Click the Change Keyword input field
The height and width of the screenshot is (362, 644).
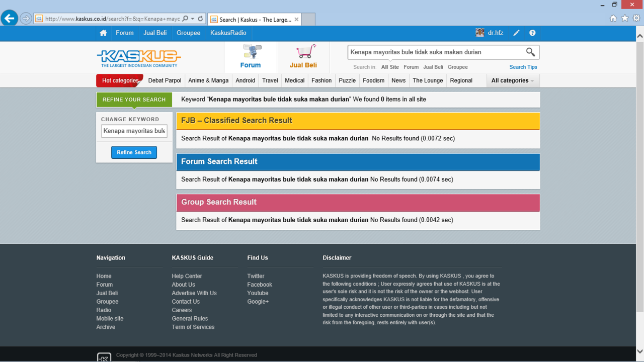pyautogui.click(x=134, y=131)
